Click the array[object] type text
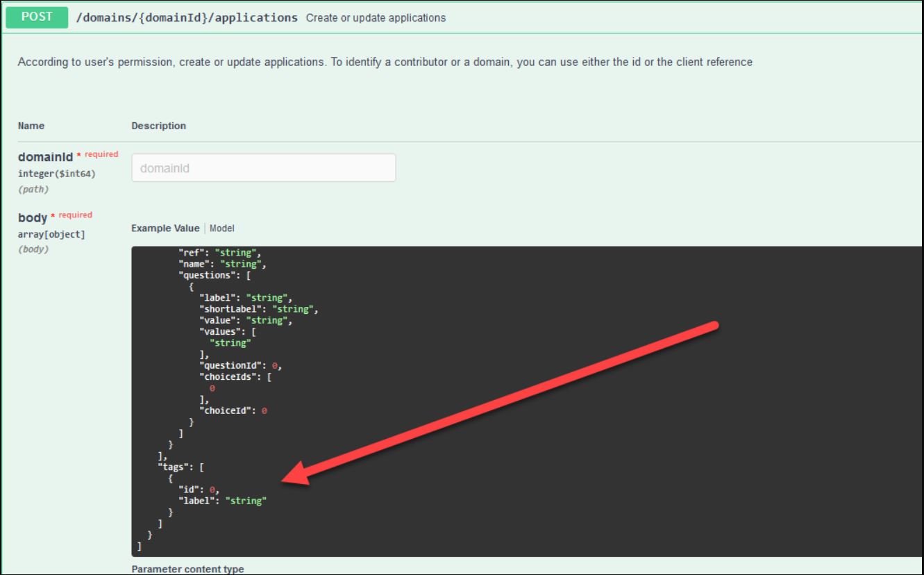 51,235
